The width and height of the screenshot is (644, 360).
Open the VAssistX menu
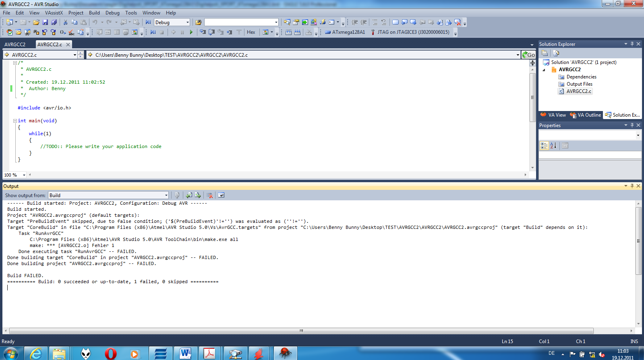pos(54,13)
